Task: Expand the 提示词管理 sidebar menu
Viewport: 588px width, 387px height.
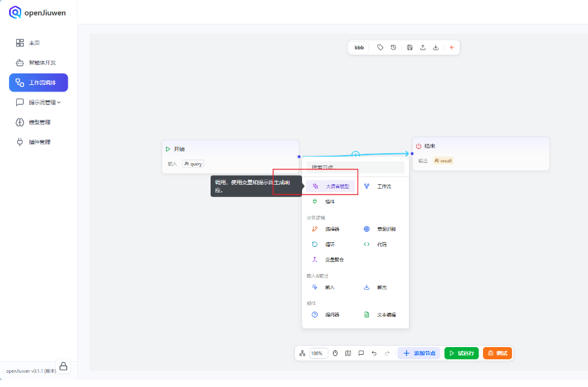Action: [39, 102]
